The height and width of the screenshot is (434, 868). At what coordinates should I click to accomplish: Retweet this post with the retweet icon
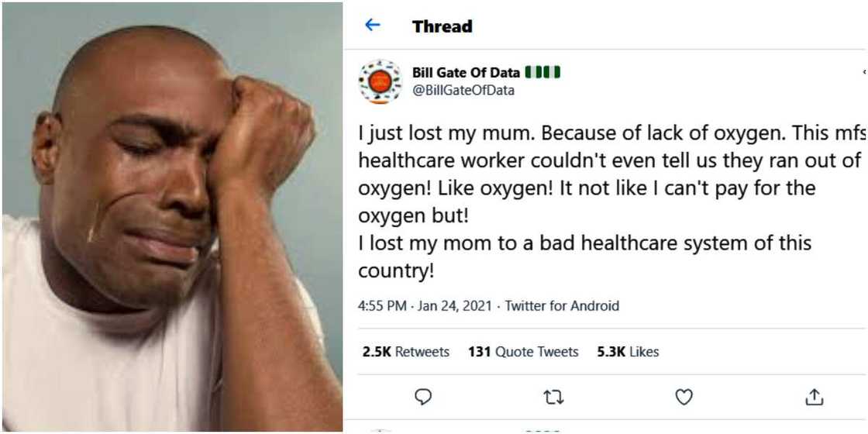coord(553,397)
